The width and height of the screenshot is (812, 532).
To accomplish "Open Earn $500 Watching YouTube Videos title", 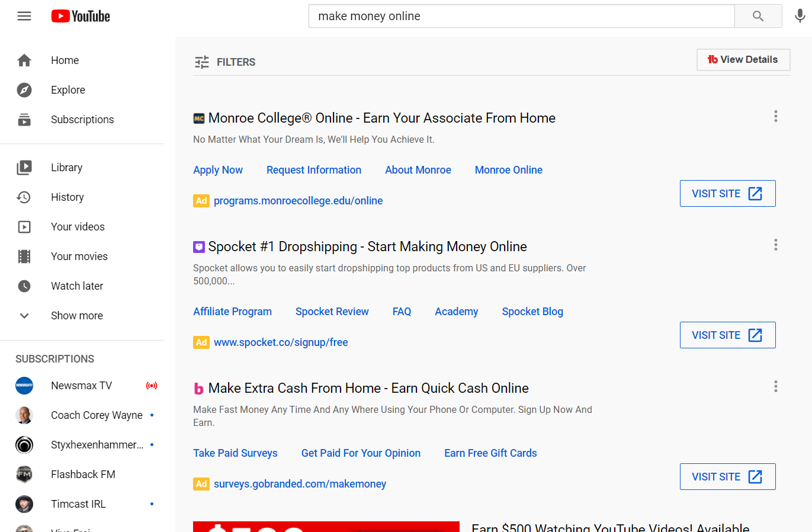I will (611, 527).
